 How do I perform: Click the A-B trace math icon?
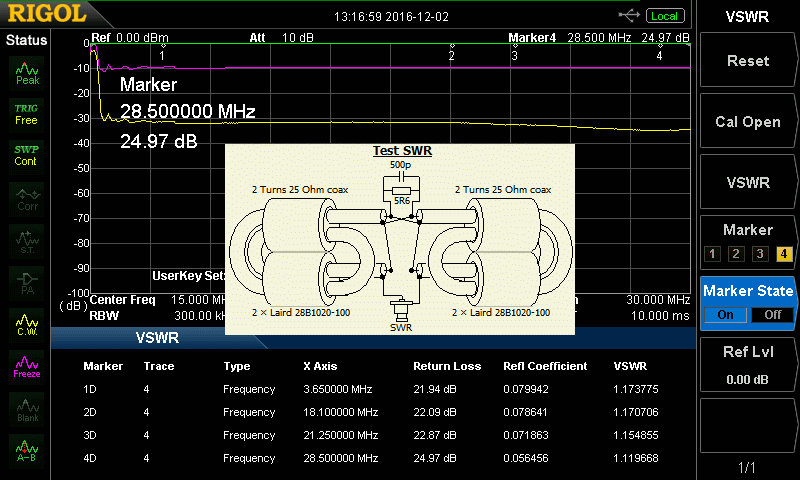[x=27, y=451]
